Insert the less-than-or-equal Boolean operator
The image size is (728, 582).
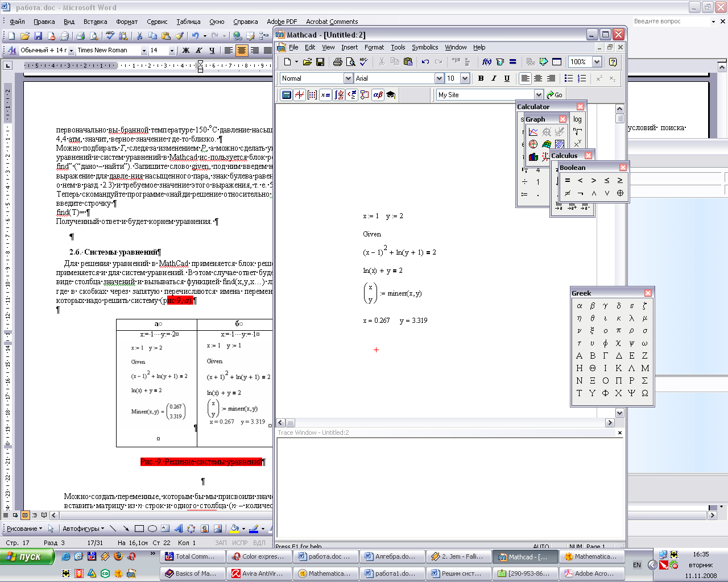click(607, 180)
